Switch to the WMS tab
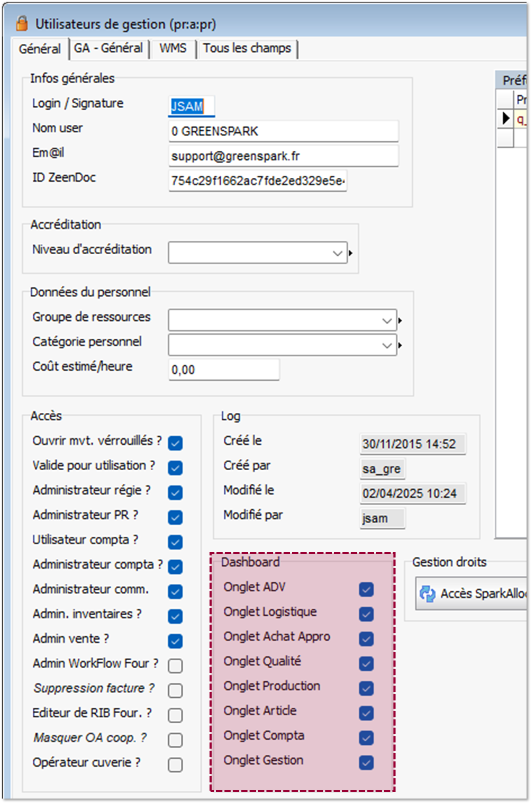Viewport: 532px width, 804px height. click(173, 48)
